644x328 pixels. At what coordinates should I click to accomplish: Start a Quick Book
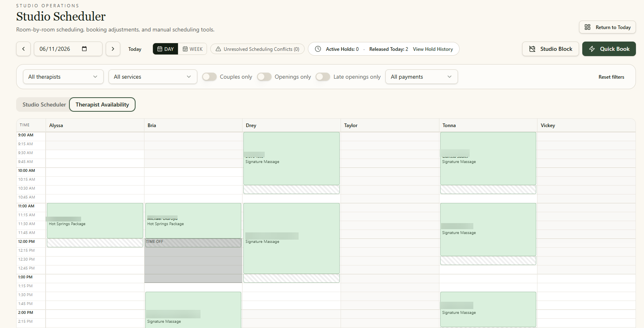point(609,49)
